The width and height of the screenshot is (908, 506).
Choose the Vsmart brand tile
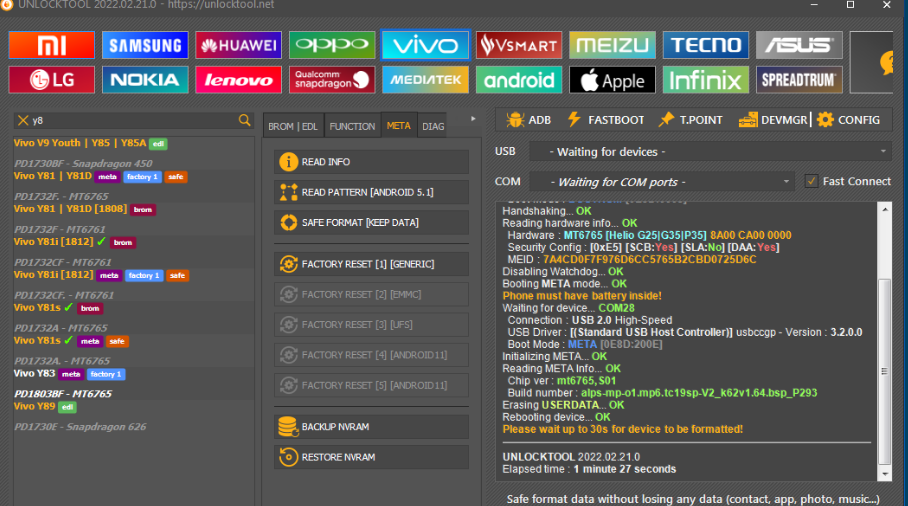[519, 45]
